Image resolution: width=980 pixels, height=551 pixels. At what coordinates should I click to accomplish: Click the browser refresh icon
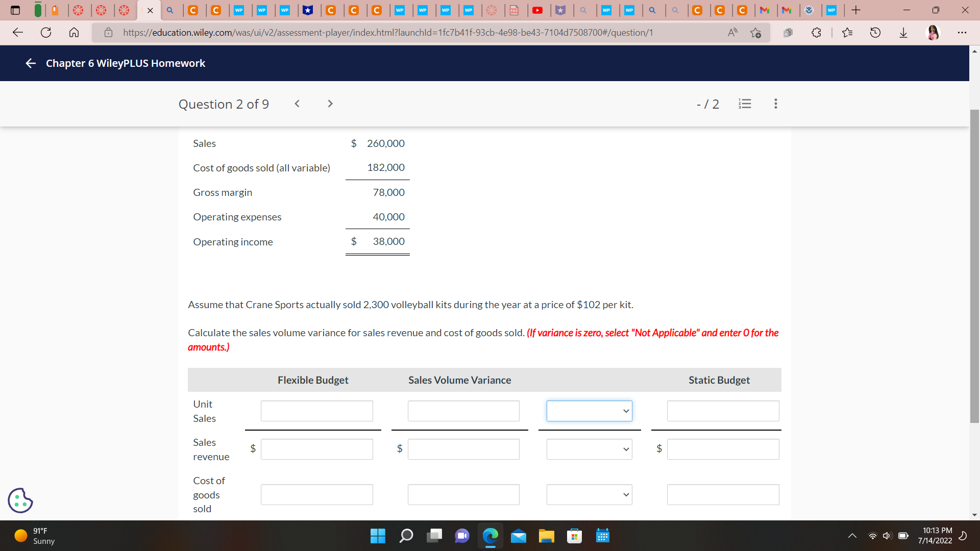46,33
